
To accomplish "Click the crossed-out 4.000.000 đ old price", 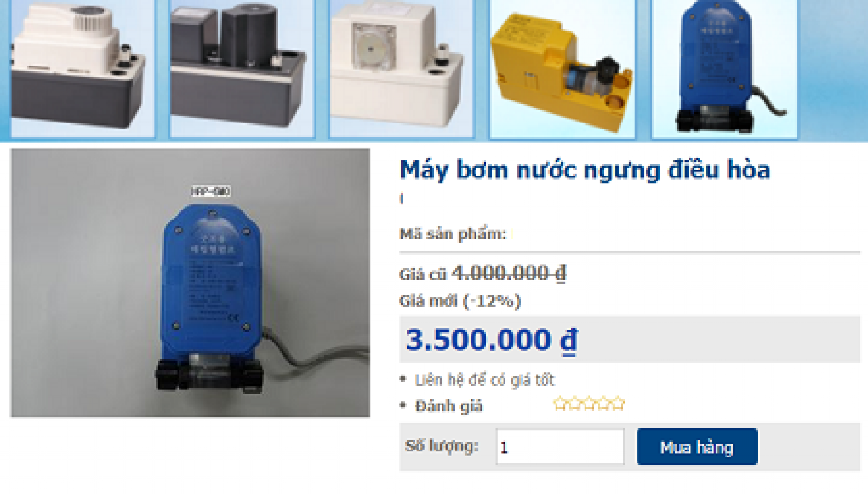I will point(509,273).
